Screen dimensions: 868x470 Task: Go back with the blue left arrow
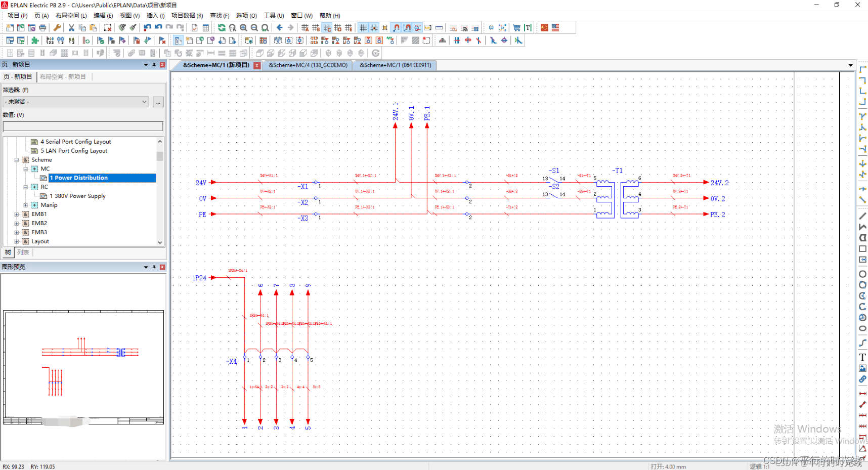pos(279,28)
